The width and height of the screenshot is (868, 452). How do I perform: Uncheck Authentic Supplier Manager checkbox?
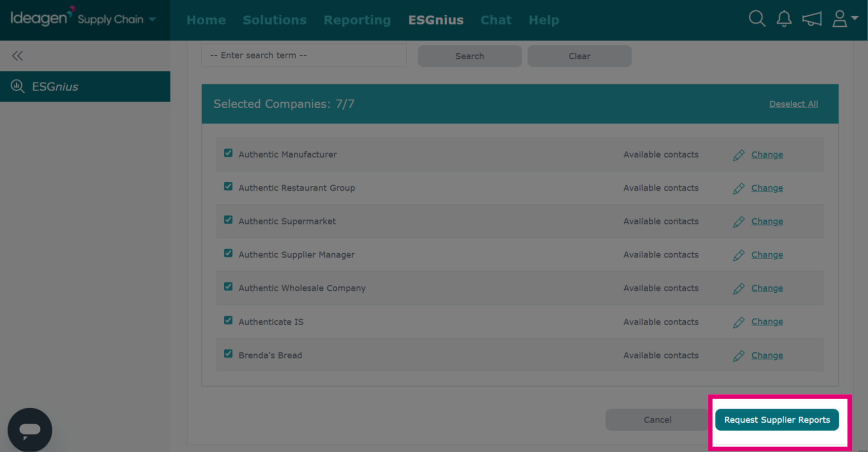228,253
